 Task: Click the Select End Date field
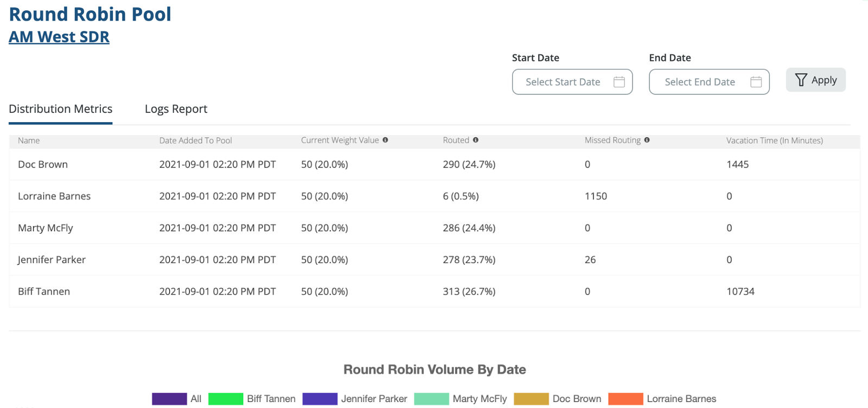pyautogui.click(x=699, y=82)
